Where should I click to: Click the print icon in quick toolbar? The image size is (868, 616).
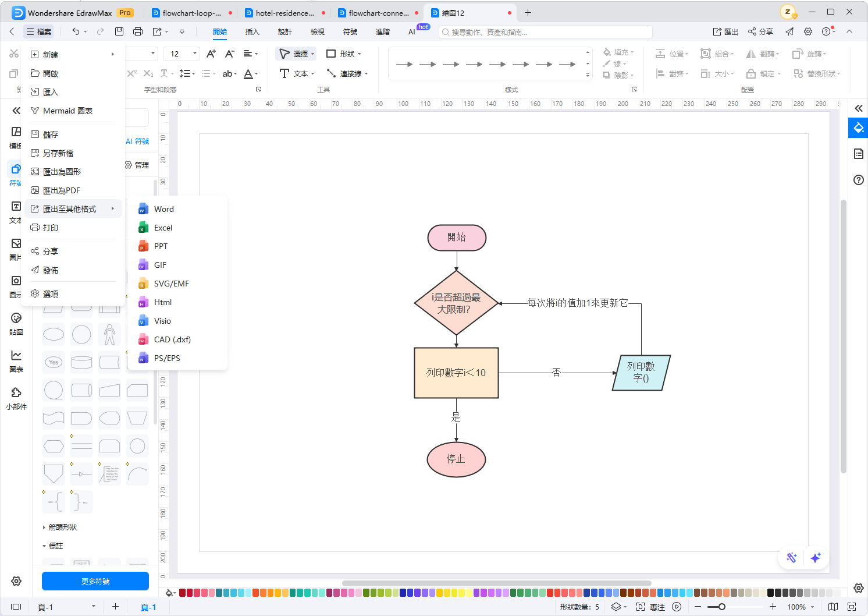[138, 31]
